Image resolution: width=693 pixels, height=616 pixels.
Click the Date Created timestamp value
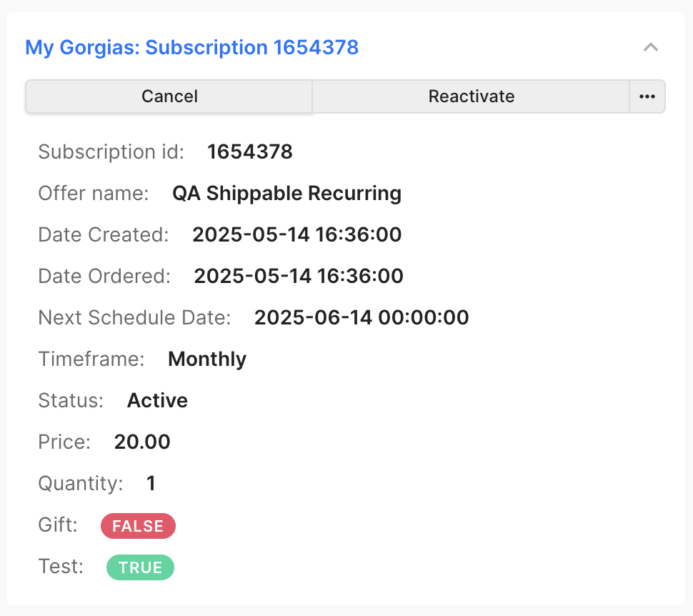point(297,234)
